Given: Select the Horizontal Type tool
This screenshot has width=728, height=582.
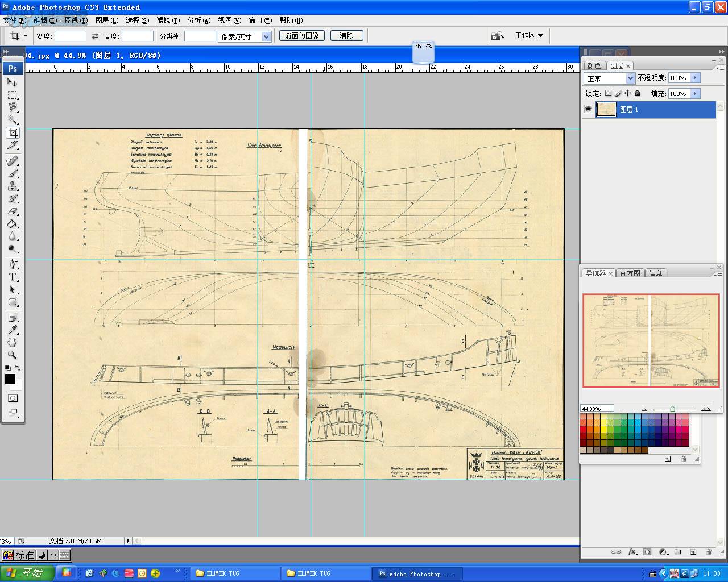Looking at the screenshot, I should click(13, 277).
